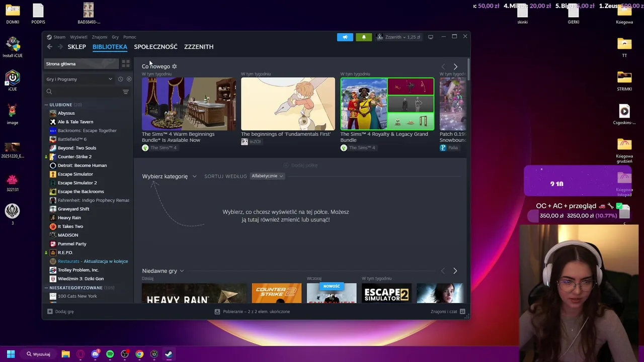Viewport: 644px width, 362px height.
Task: Expand the Wybierz kategorię dropdown
Action: coord(169,176)
